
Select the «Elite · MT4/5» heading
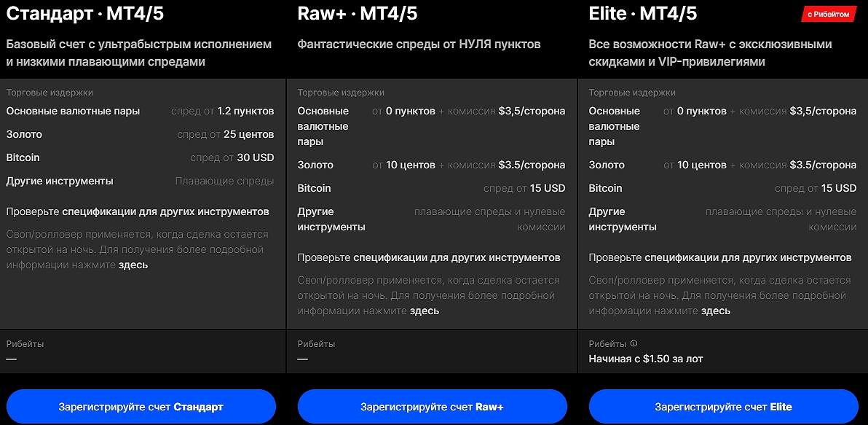click(643, 14)
